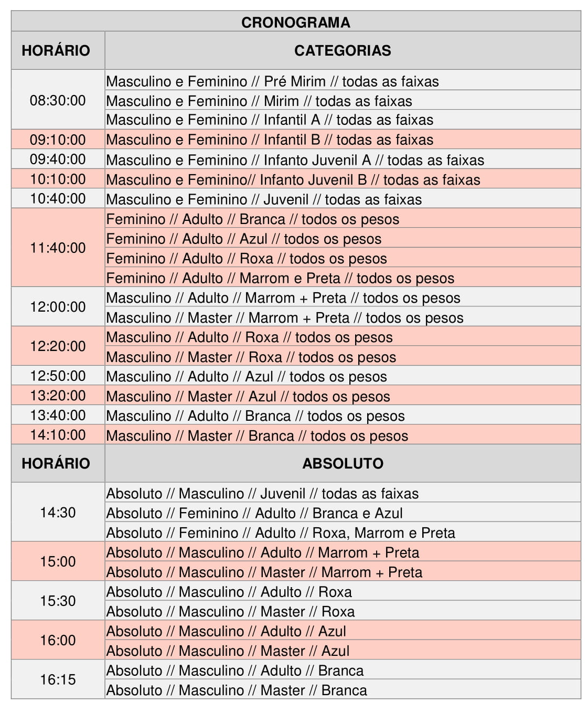588x702 pixels.
Task: Select the 09:40:00 time cell
Action: pos(58,159)
